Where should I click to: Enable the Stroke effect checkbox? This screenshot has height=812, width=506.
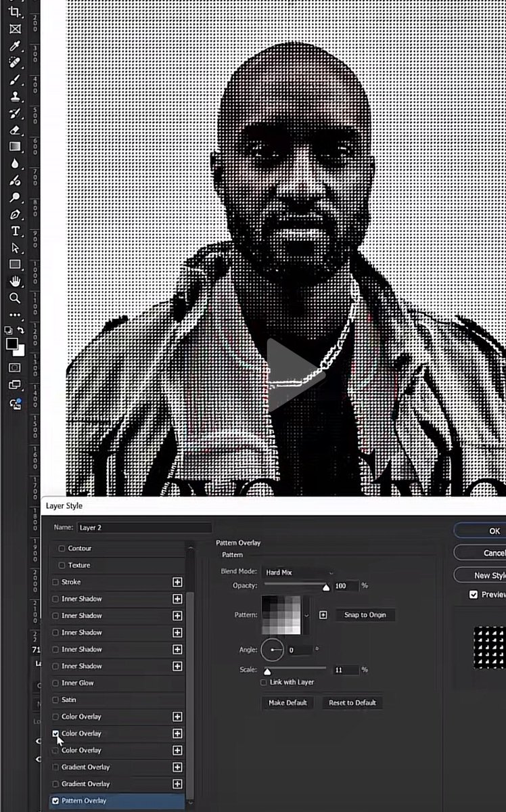(55, 582)
